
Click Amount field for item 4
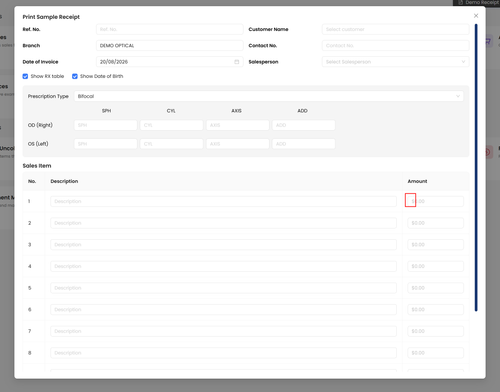[x=435, y=266]
